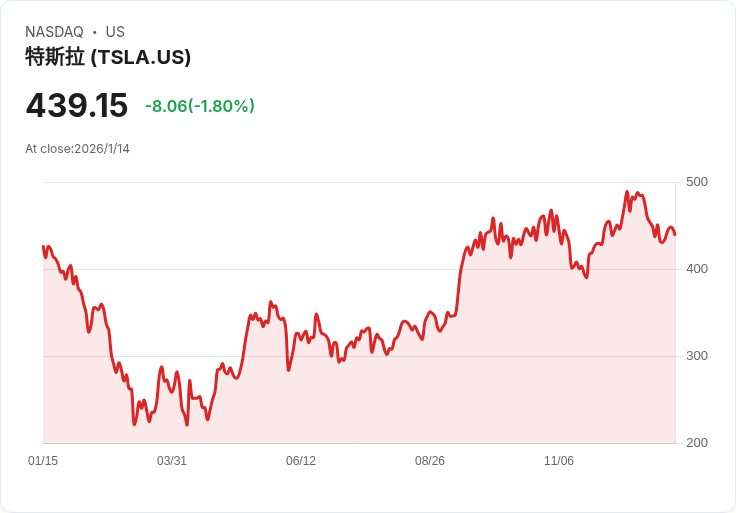Open the 特斯拉 (TSLA.US) stock title

tap(108, 57)
